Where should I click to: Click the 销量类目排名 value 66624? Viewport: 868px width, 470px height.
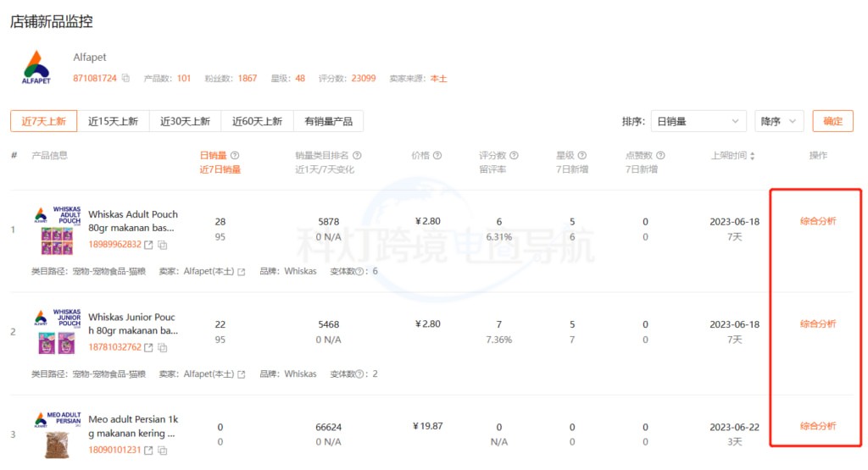(328, 427)
